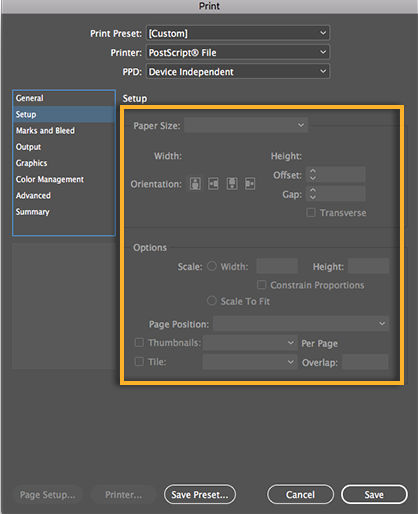
Task: Click the Gap stepper arrows
Action: pos(312,194)
